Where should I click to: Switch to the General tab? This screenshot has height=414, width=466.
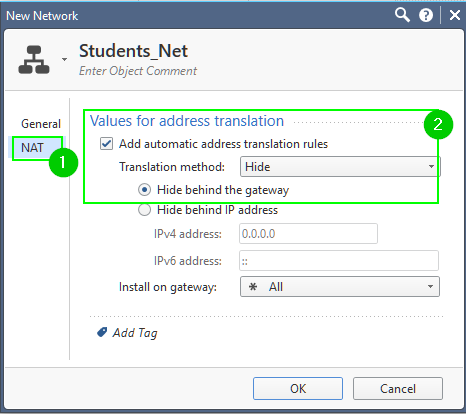tap(41, 124)
